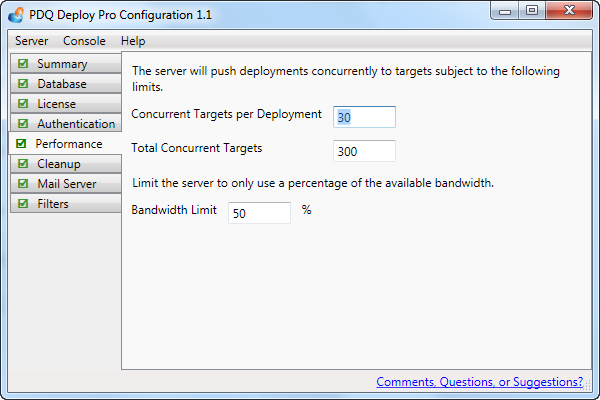Screen dimensions: 600x400
Task: Close the PDQ Deploy Pro Configuration window
Action: point(569,11)
